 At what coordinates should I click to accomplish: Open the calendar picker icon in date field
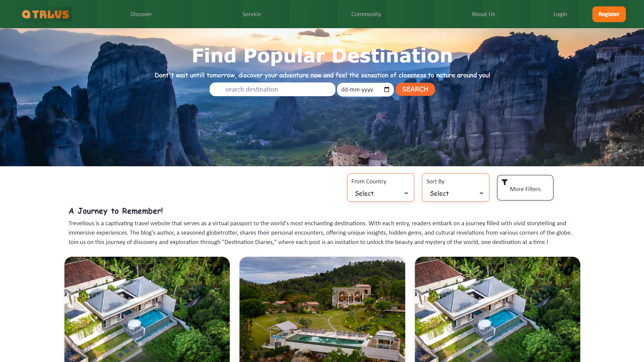click(x=386, y=89)
